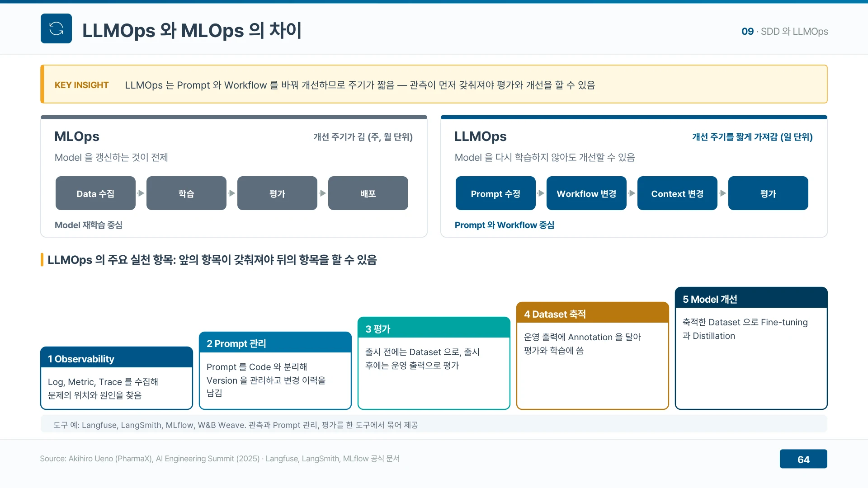Click the slide title 'LLMOps 와 MLOps 의 차이'

192,30
